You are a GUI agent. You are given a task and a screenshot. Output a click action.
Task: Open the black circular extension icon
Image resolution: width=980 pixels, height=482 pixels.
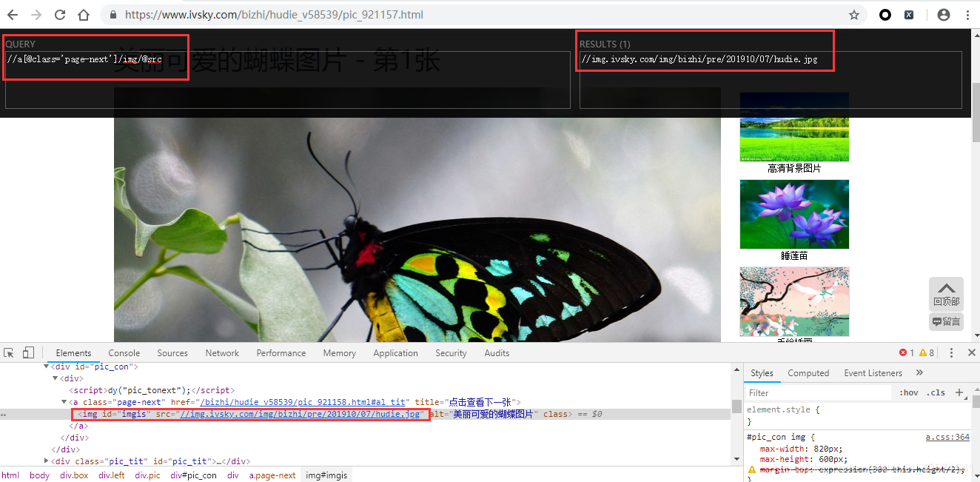885,15
